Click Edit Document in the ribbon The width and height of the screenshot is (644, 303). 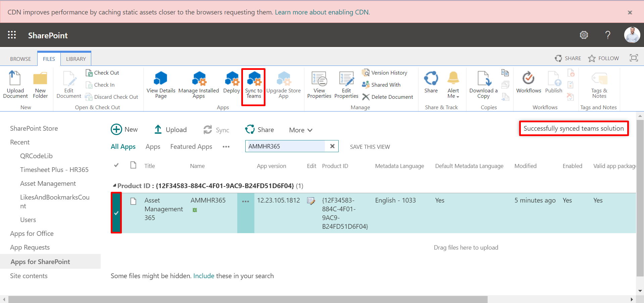coord(69,84)
